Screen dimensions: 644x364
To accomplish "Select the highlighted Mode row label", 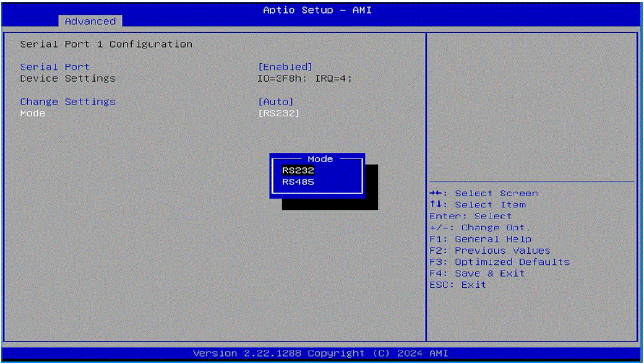I will point(32,113).
